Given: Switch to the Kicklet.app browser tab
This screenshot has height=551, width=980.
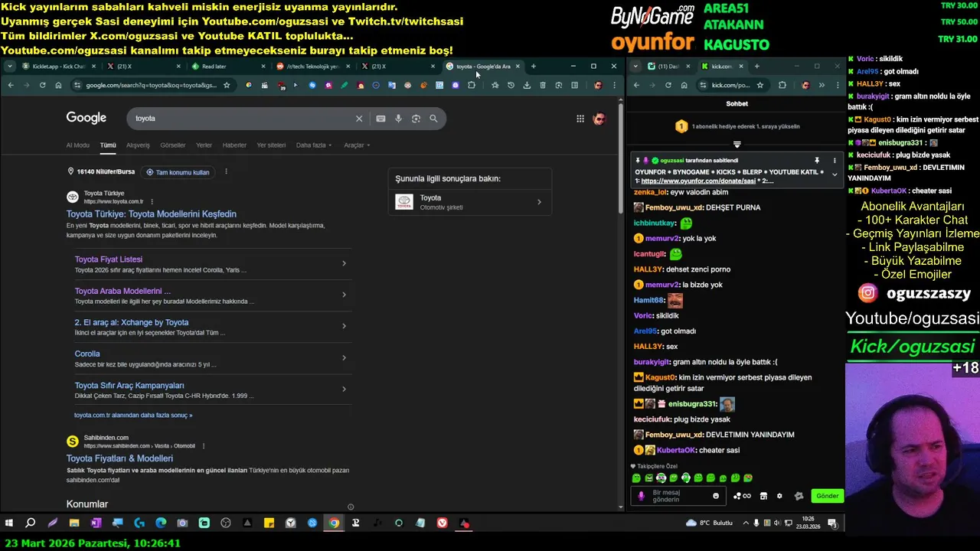Looking at the screenshot, I should pos(57,67).
